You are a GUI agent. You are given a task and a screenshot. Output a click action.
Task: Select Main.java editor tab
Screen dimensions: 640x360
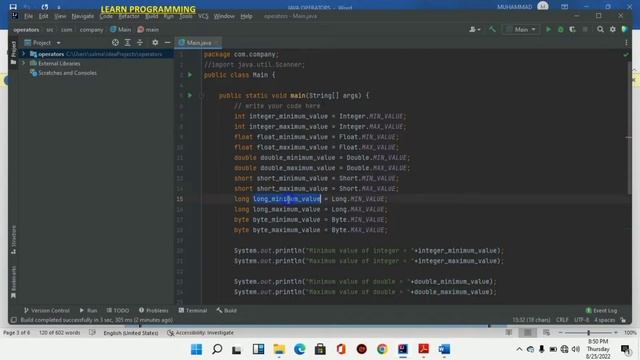pos(198,42)
